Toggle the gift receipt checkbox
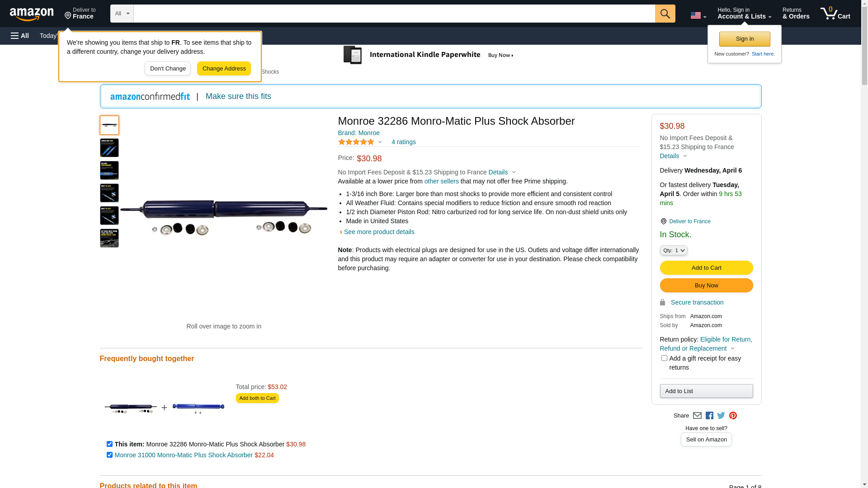This screenshot has height=488, width=868. [x=664, y=358]
